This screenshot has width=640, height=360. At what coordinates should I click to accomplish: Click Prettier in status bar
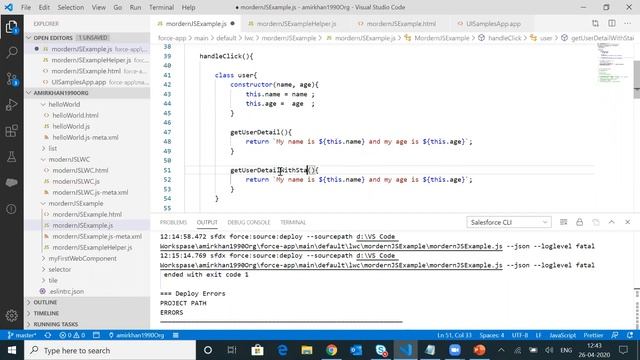click(593, 335)
